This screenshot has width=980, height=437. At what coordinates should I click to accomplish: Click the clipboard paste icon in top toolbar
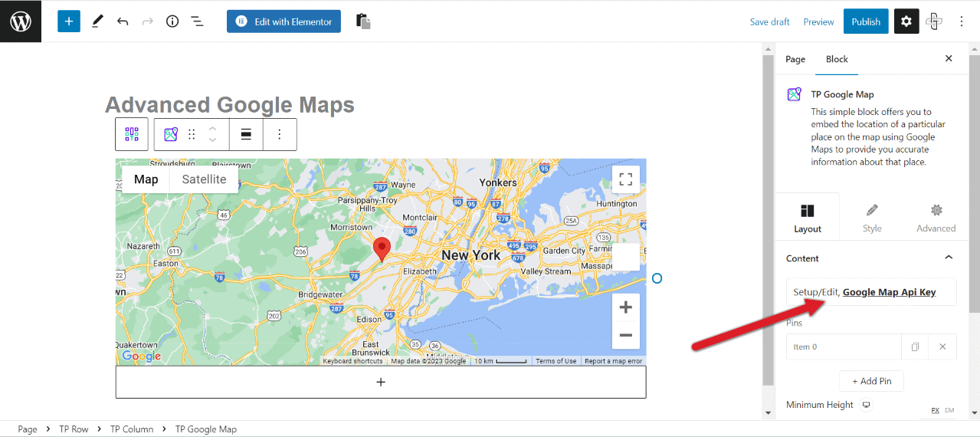[364, 21]
